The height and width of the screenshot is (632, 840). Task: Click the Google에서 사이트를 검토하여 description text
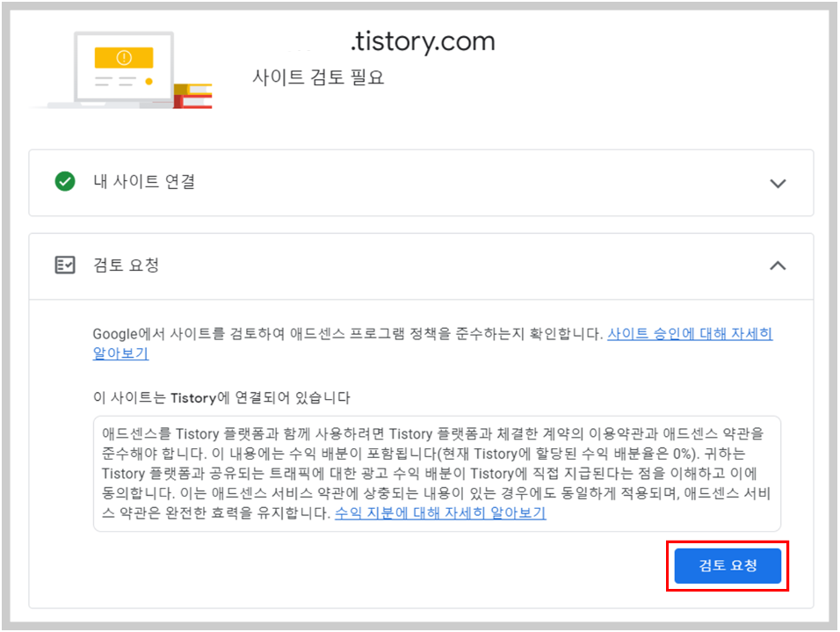pyautogui.click(x=348, y=334)
